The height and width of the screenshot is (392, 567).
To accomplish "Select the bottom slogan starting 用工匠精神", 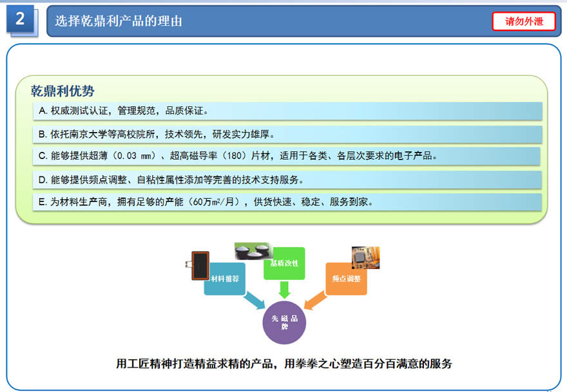I will pyautogui.click(x=284, y=364).
